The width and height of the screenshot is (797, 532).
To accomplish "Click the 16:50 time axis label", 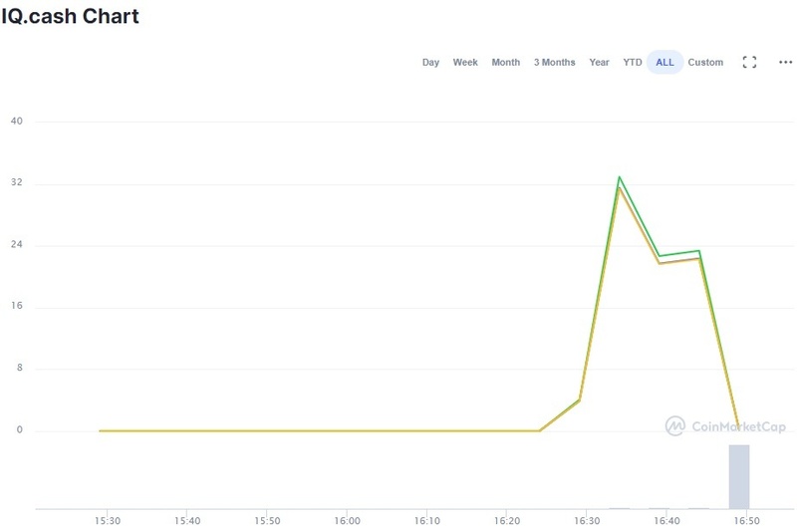I will pyautogui.click(x=746, y=521).
